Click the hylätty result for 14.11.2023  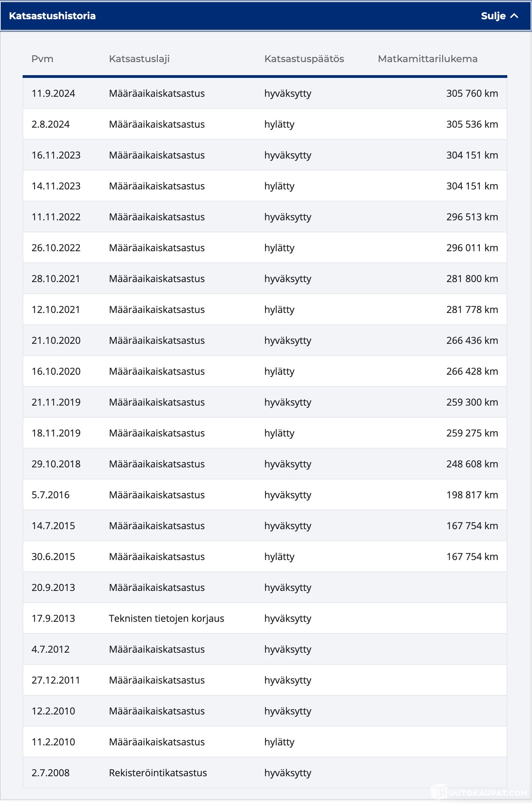click(279, 186)
